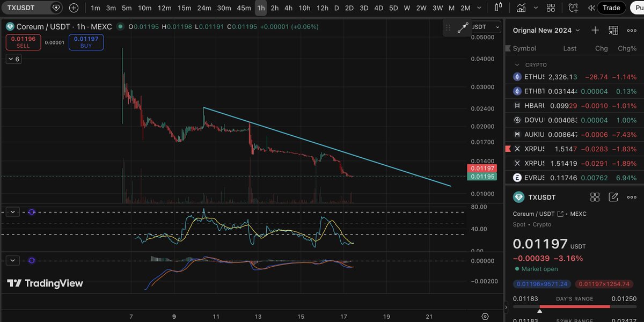Viewport: 644px width, 322px height.
Task: Open the Orignal New 2024 watchlist dropdown
Action: (544, 30)
